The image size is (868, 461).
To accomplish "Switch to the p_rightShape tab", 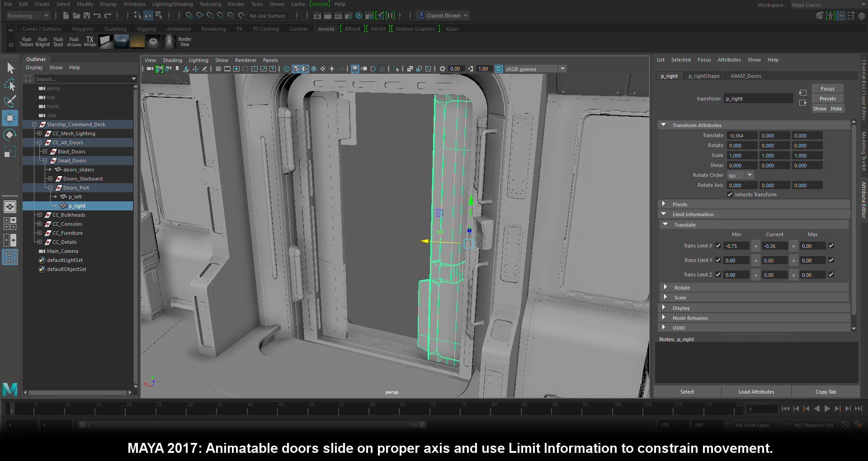I will pyautogui.click(x=704, y=76).
